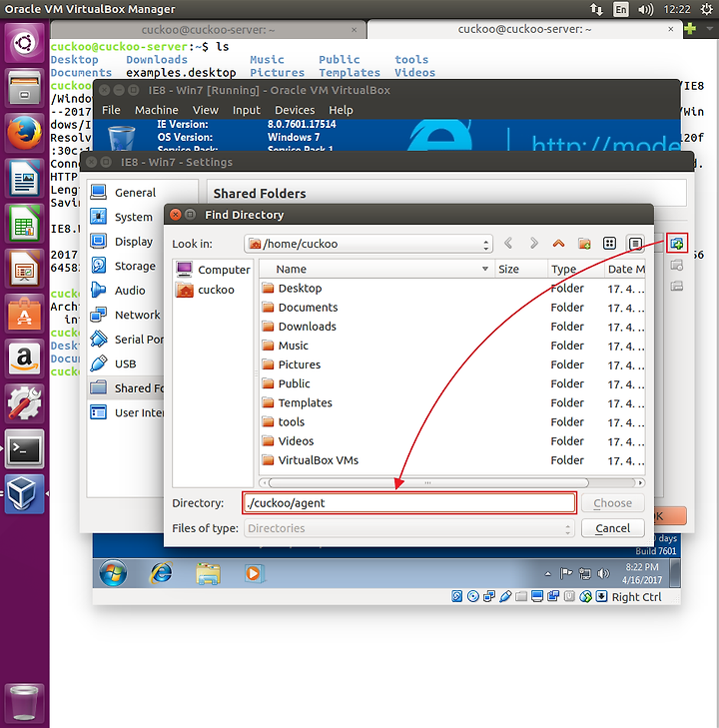Click the add shared folder icon

tap(677, 244)
